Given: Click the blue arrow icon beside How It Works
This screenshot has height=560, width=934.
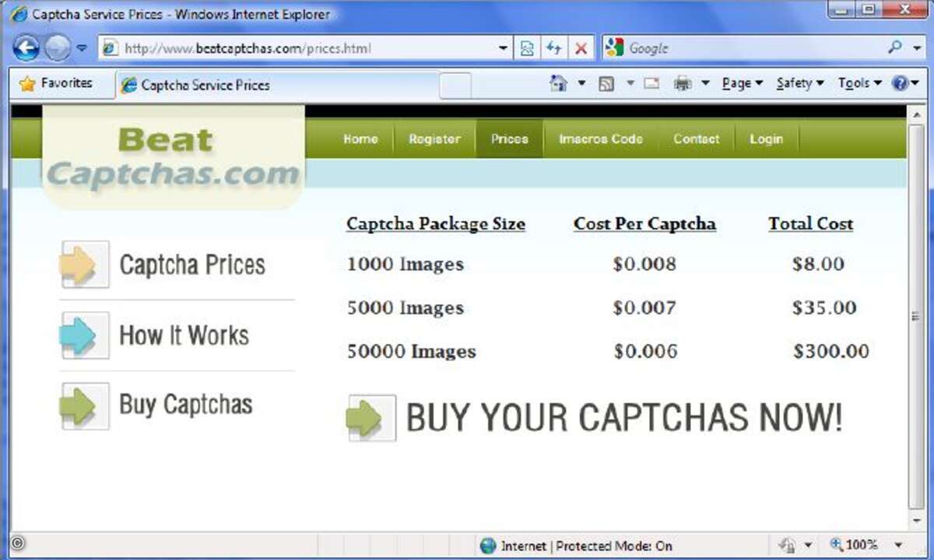Looking at the screenshot, I should pyautogui.click(x=84, y=335).
